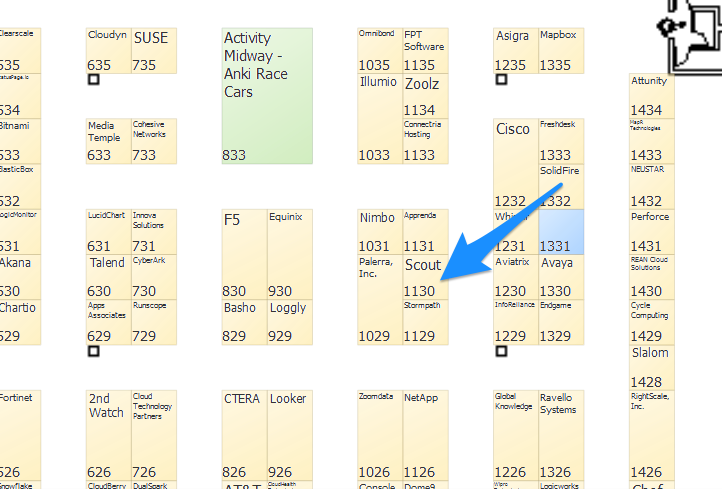Select the 2nd Watch booth 626

coord(109,436)
